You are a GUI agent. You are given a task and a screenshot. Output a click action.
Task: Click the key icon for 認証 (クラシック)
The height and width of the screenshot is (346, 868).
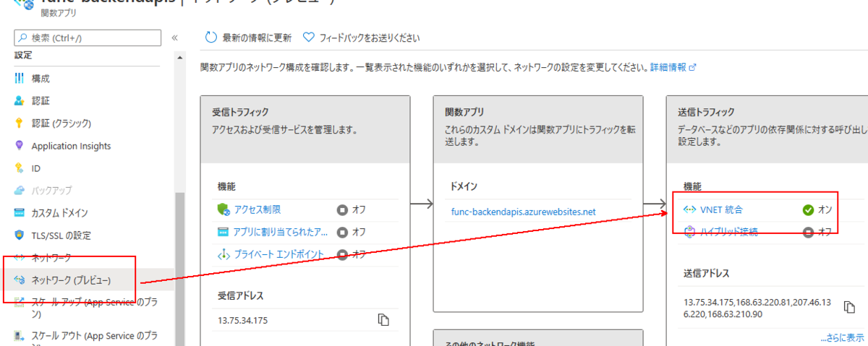click(x=20, y=124)
